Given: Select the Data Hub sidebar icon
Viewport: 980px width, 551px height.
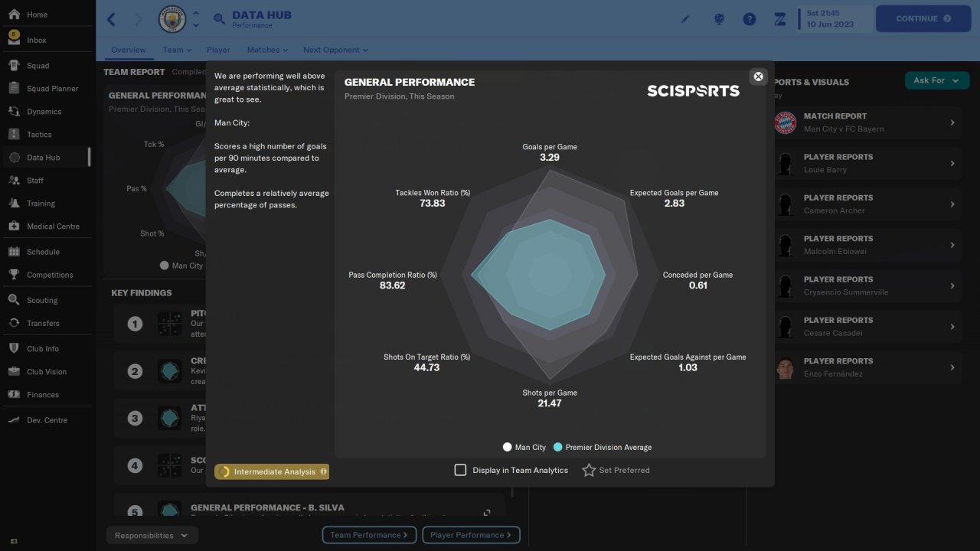Looking at the screenshot, I should [14, 158].
